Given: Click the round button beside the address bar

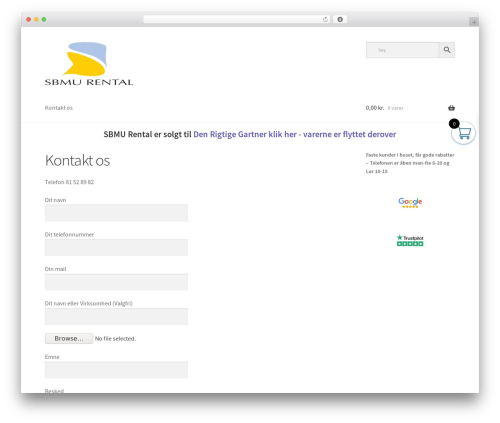Looking at the screenshot, I should pos(340,19).
